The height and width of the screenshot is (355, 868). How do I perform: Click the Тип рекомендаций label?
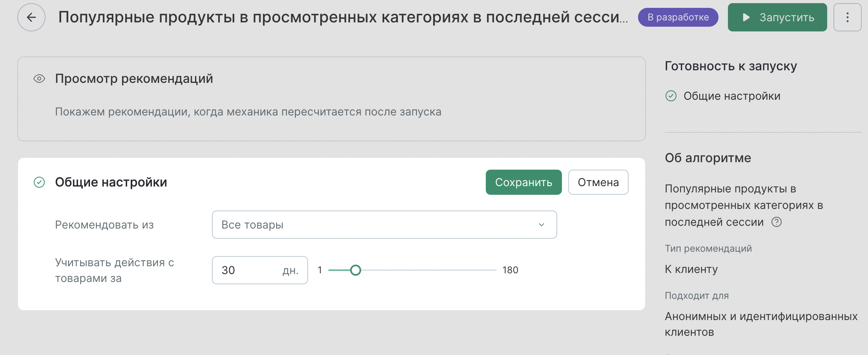[708, 249]
